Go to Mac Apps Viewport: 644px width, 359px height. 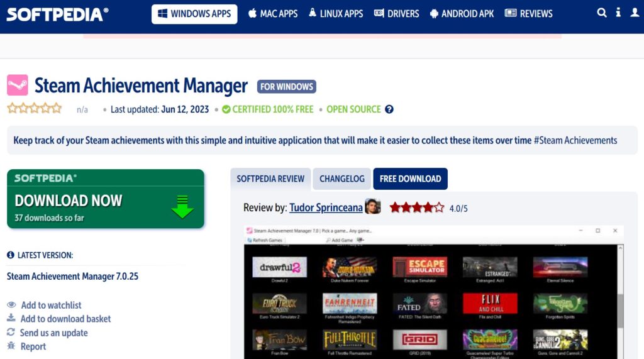click(x=273, y=14)
